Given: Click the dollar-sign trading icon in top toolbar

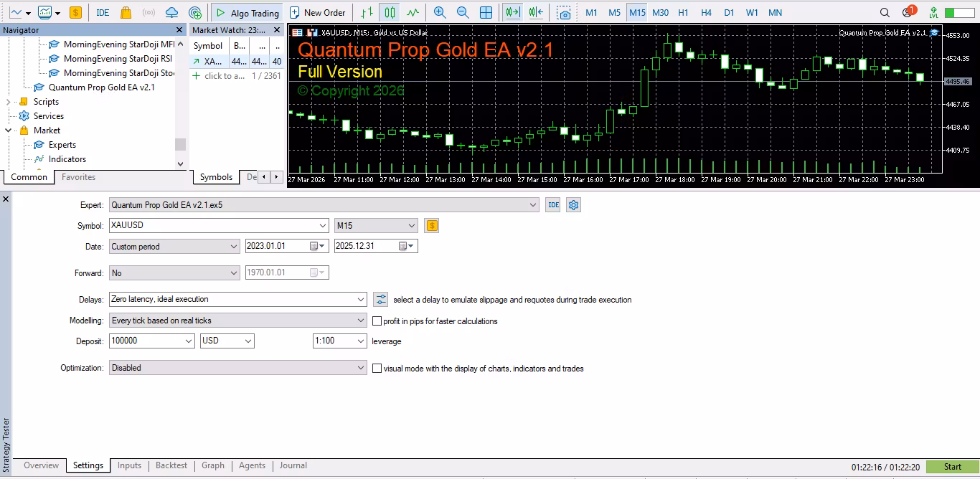Looking at the screenshot, I should [x=75, y=12].
